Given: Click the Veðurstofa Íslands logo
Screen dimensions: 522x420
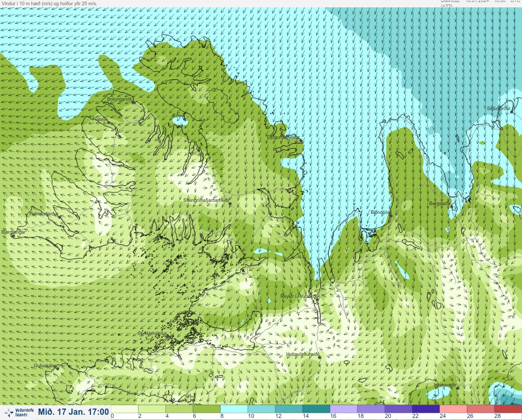Looking at the screenshot, I should (18, 413).
